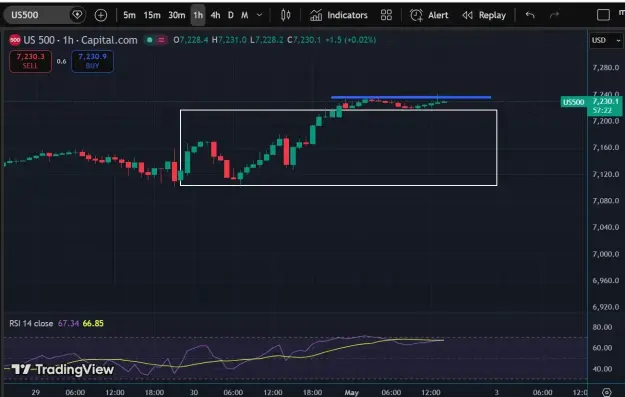
Task: Create an Alert
Action: [x=429, y=15]
